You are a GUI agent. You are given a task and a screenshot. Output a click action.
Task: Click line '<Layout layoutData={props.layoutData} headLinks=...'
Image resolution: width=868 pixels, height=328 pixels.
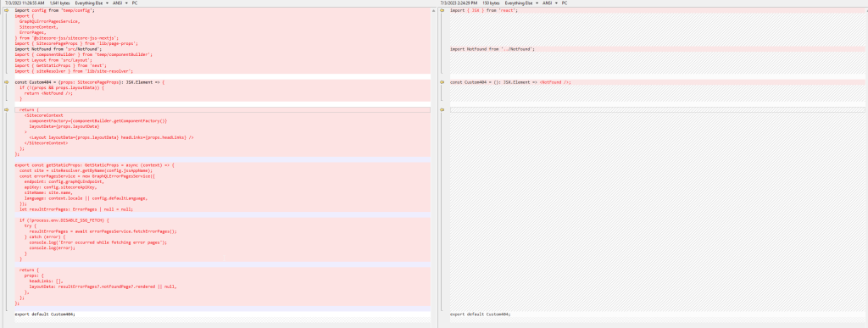(111, 137)
